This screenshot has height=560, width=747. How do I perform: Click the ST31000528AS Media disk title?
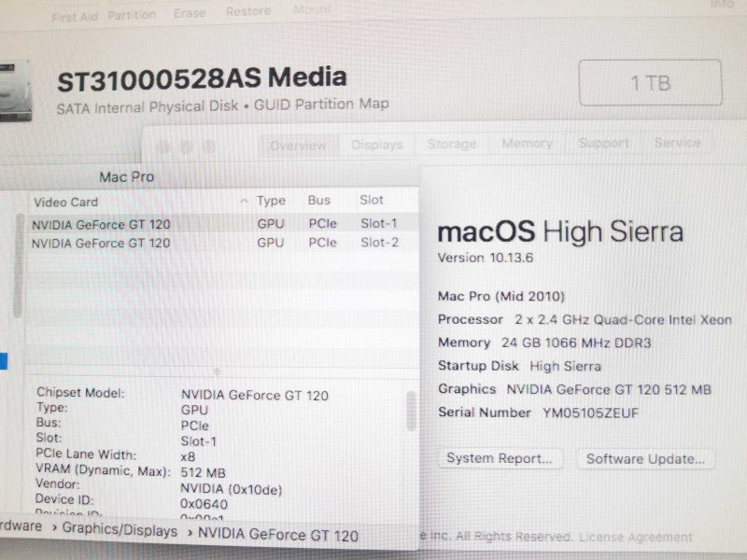click(202, 79)
